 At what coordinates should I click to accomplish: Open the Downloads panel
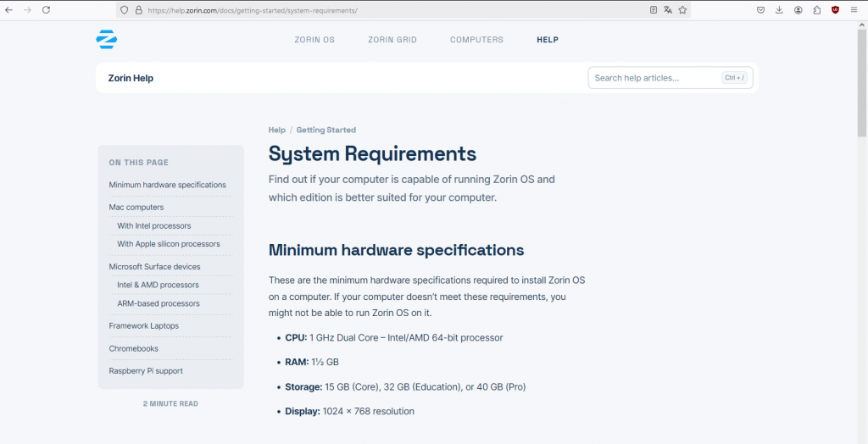(x=779, y=10)
